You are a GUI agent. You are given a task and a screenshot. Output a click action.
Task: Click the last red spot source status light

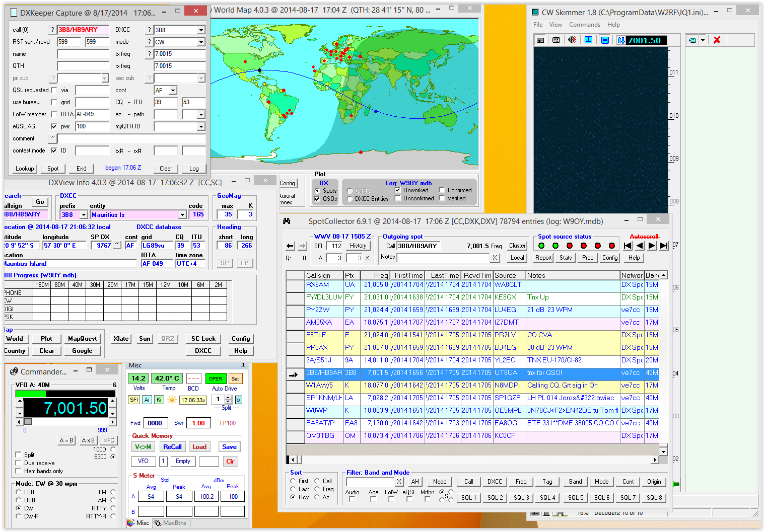coord(612,246)
